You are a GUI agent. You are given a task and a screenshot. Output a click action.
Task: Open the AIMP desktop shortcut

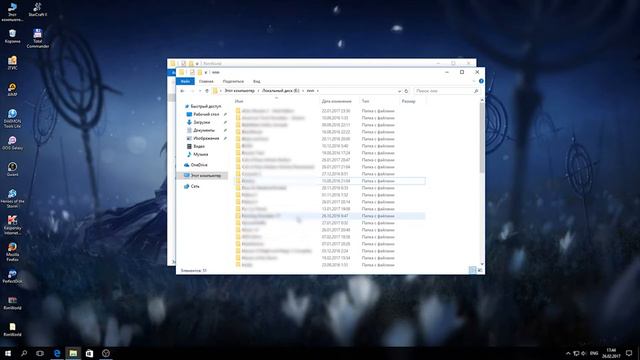coord(12,89)
